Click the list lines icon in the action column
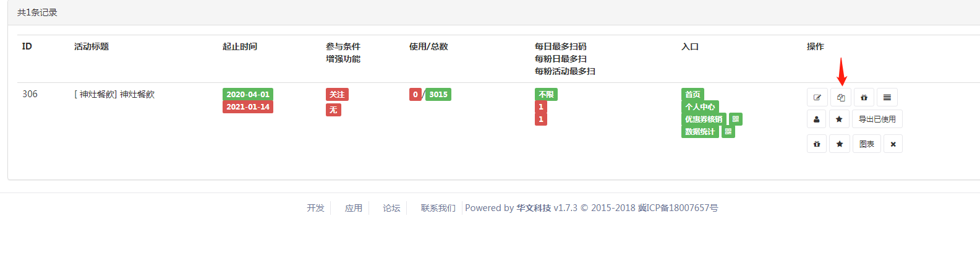 coord(887,97)
